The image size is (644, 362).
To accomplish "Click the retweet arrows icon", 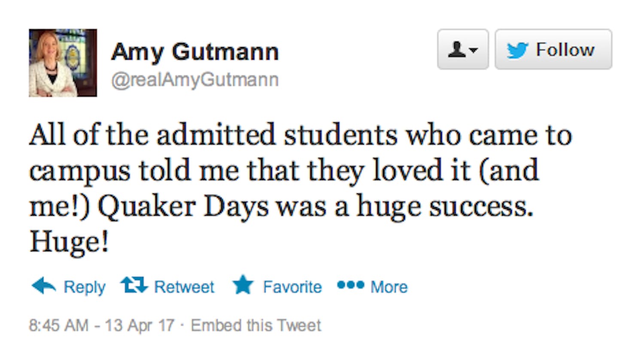I will pos(134,285).
